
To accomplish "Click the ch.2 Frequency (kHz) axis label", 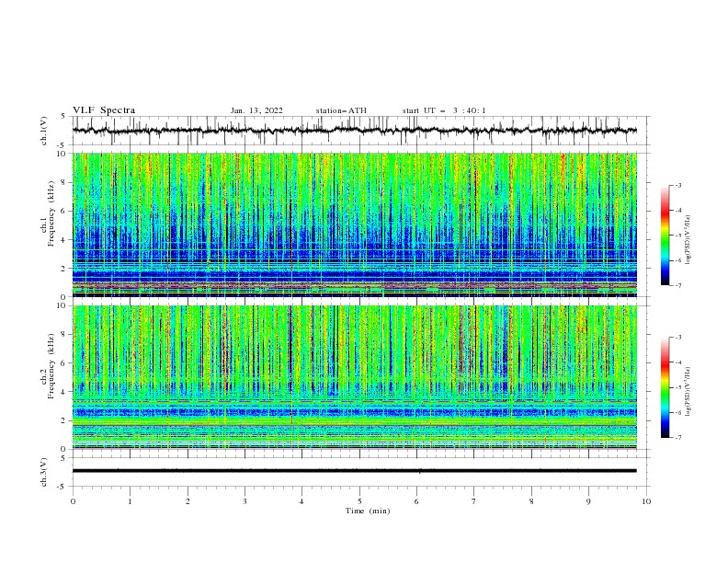I will point(48,366).
